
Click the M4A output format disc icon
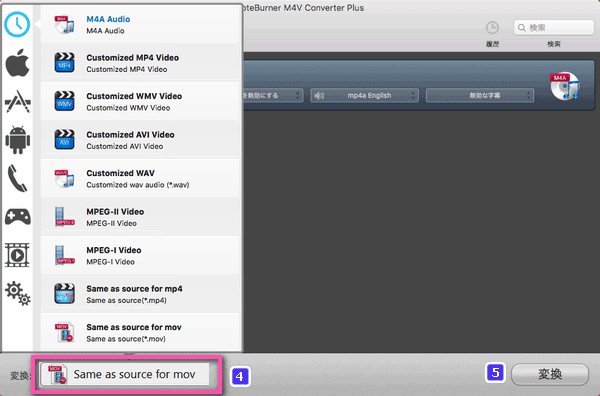point(564,86)
